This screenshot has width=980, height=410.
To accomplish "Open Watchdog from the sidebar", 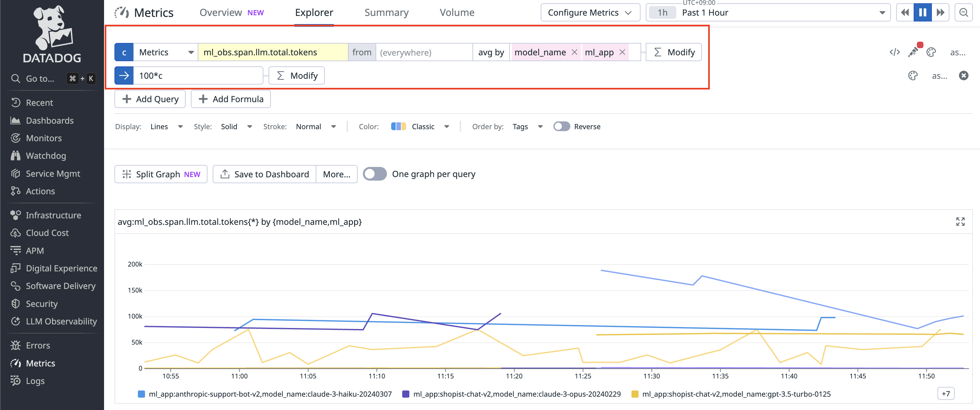I will click(46, 156).
